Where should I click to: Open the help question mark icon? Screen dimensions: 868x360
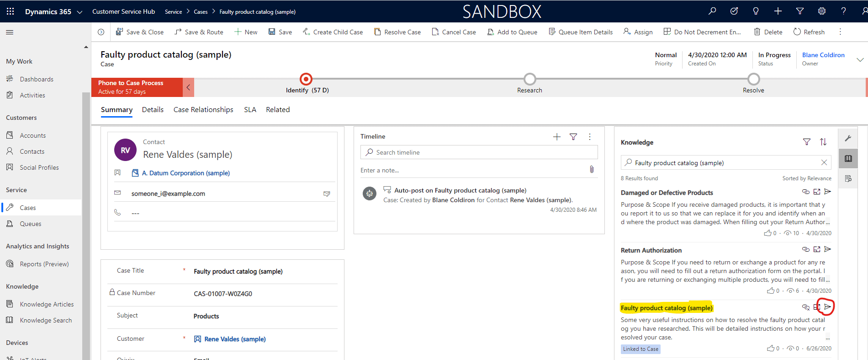844,11
